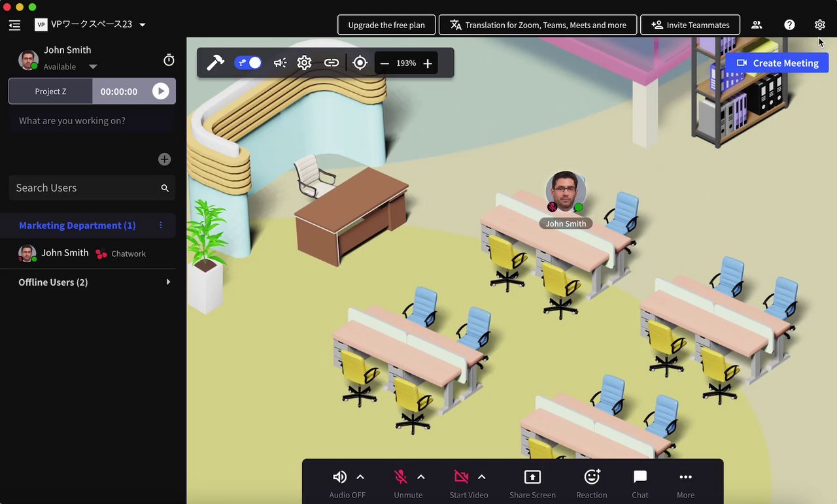Open Translation for Zoom, Teams, Meets button
This screenshot has width=837, height=504.
point(538,25)
